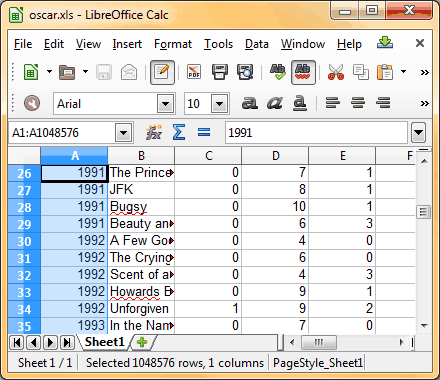The height and width of the screenshot is (380, 440).
Task: Select column B header
Action: 141,156
